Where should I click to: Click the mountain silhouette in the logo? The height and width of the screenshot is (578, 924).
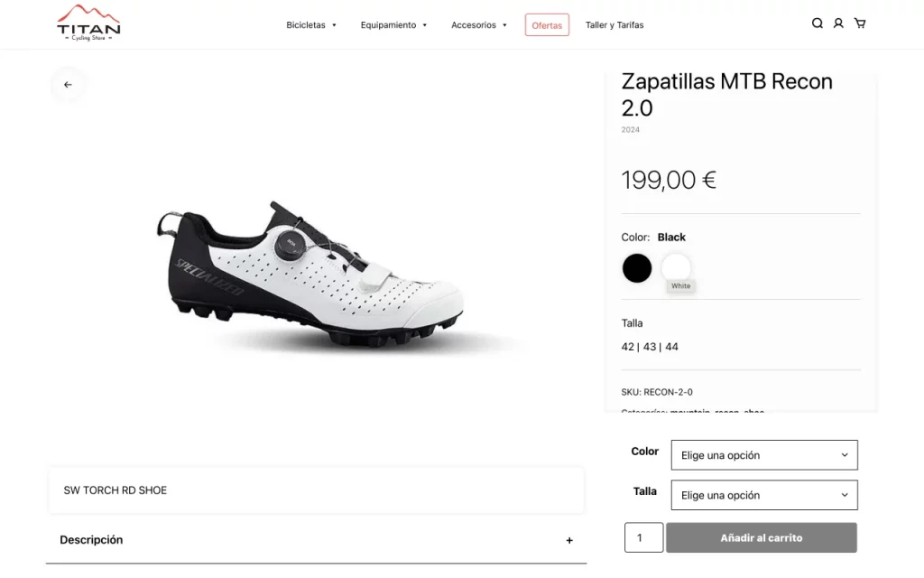pyautogui.click(x=89, y=14)
